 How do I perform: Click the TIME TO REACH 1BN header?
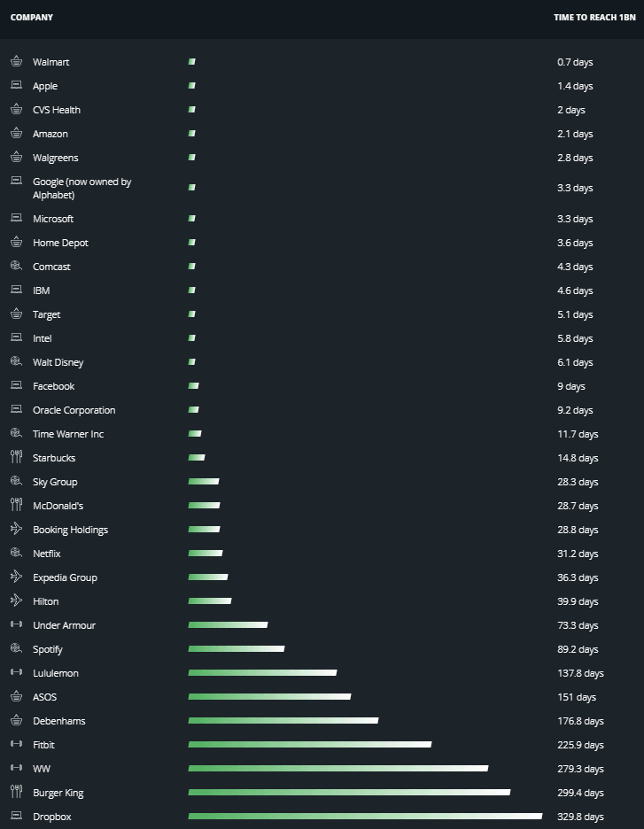[593, 18]
